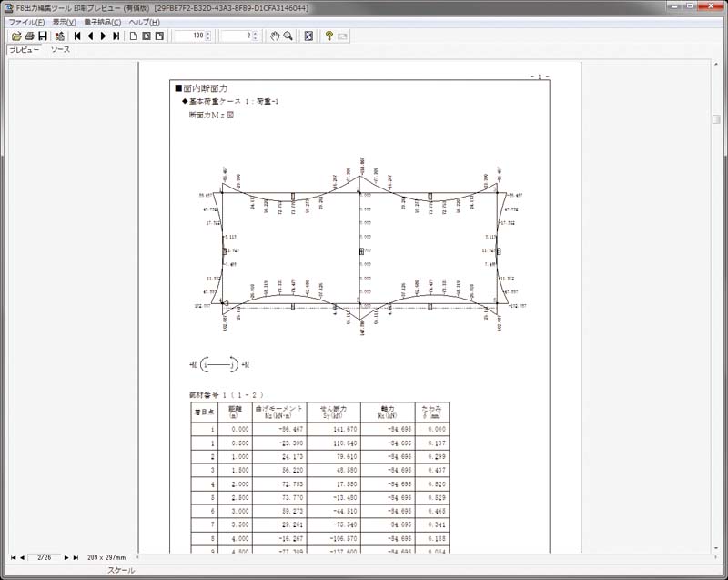Viewport: 728px width, 580px height.
Task: Click the 曲げモーメント column header
Action: coord(279,412)
